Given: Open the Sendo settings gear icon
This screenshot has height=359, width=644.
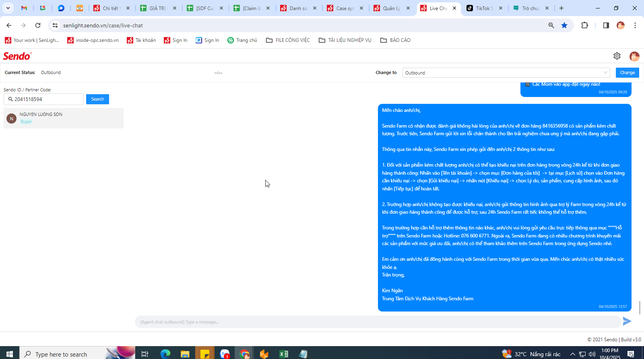Looking at the screenshot, I should tap(617, 56).
